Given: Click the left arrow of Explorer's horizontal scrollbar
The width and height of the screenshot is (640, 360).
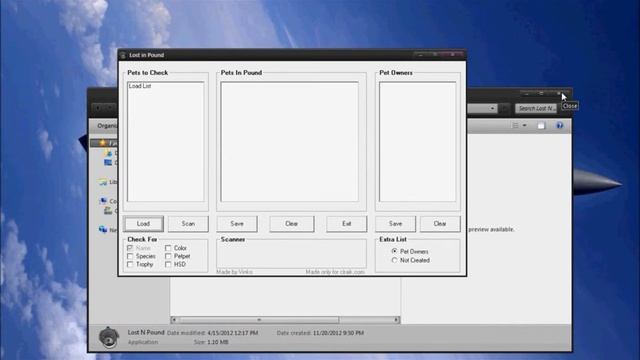Looking at the screenshot, I should pos(174,320).
